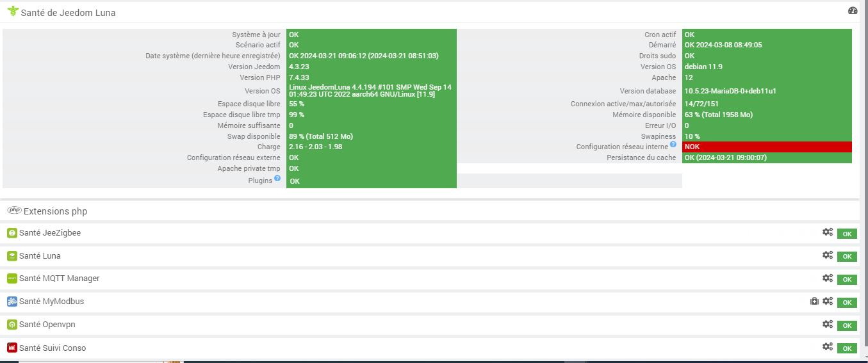Viewport: 868px width, 363px height.
Task: Click the OK status badge for Santé Luna
Action: (x=847, y=257)
